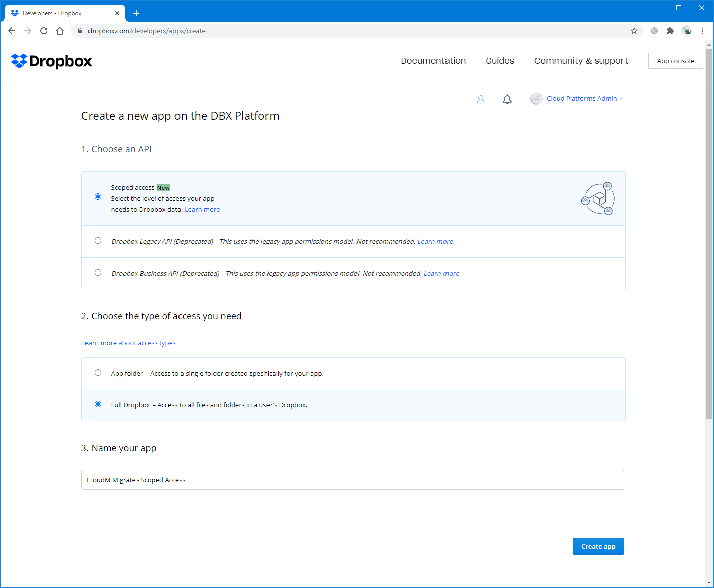Open Learn more about access types
Screen dimensions: 714x588
(129, 343)
